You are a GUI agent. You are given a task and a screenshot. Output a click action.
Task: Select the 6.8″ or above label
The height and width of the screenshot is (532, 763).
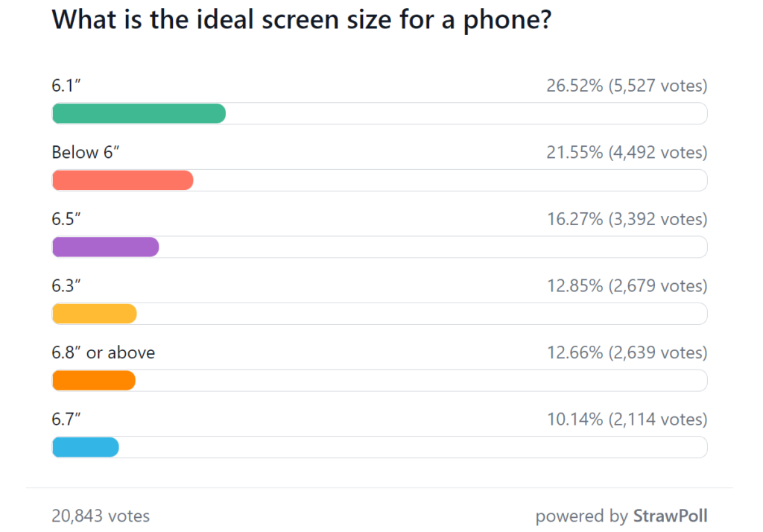coord(103,352)
